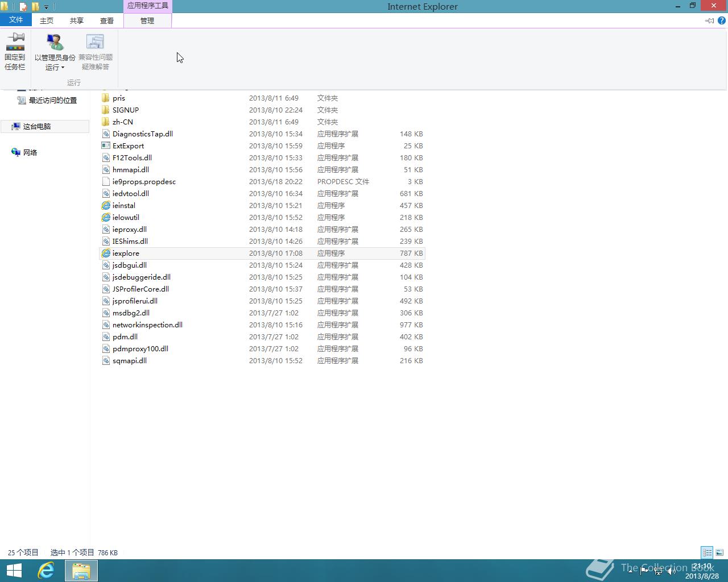Click PROPDESC 文件 type cell

click(x=343, y=182)
